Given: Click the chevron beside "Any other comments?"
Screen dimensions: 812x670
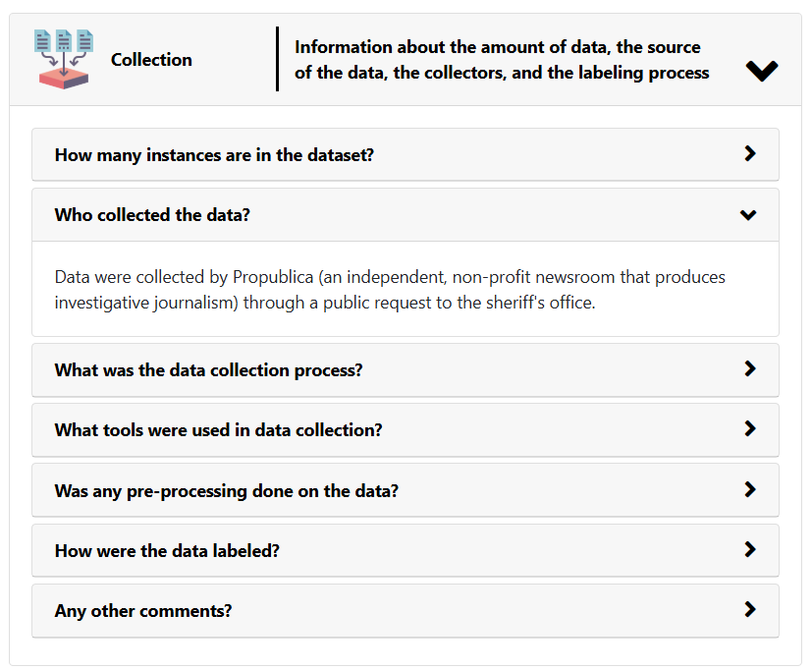Looking at the screenshot, I should point(750,610).
